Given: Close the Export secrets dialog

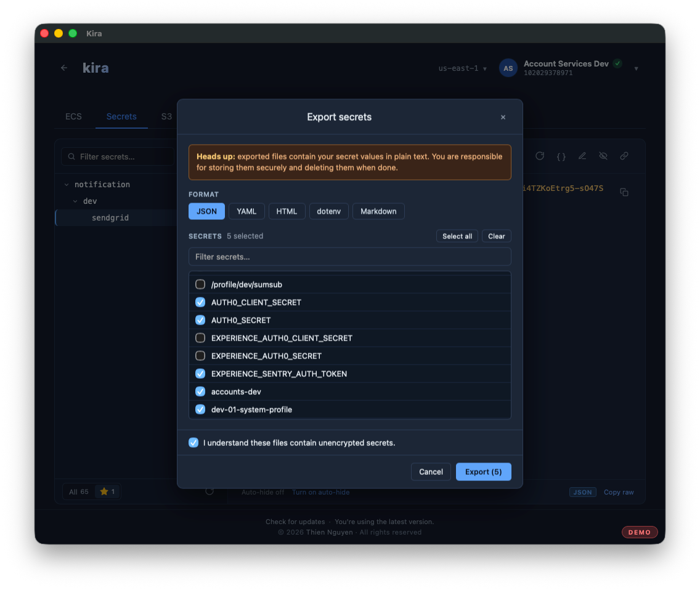Looking at the screenshot, I should click(503, 118).
